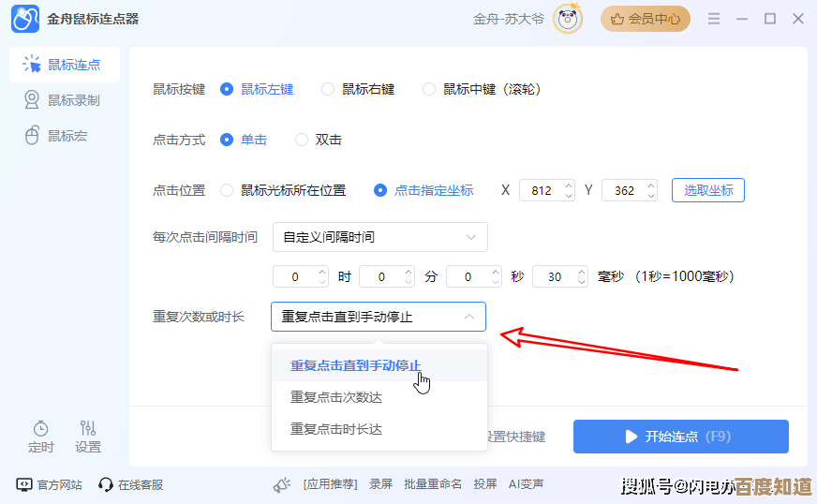
Task: Open the 设置 settings icon
Action: 88,428
